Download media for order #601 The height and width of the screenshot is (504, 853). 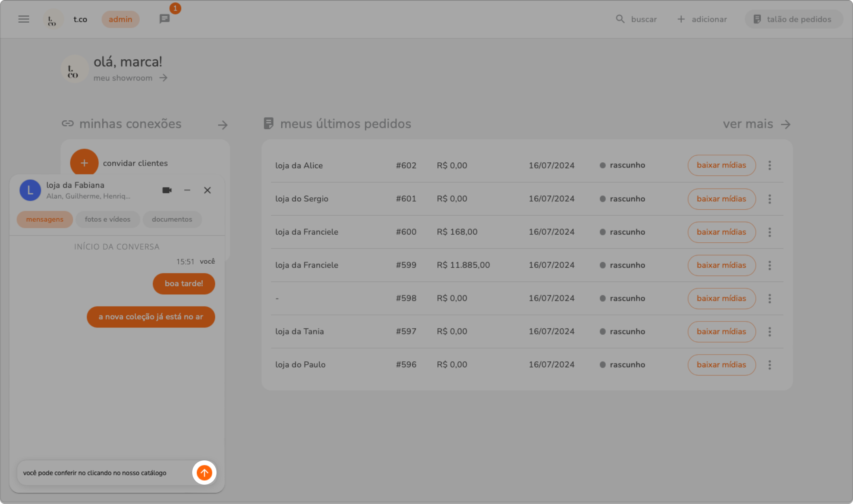pos(721,199)
